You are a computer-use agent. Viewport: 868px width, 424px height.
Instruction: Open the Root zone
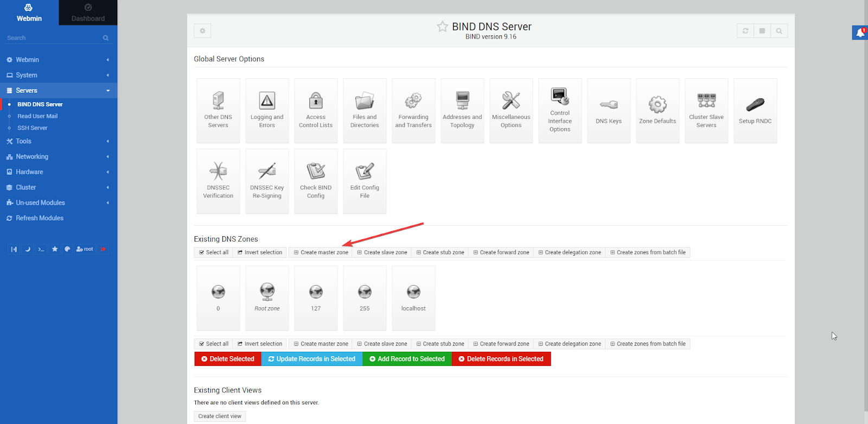[x=267, y=298]
